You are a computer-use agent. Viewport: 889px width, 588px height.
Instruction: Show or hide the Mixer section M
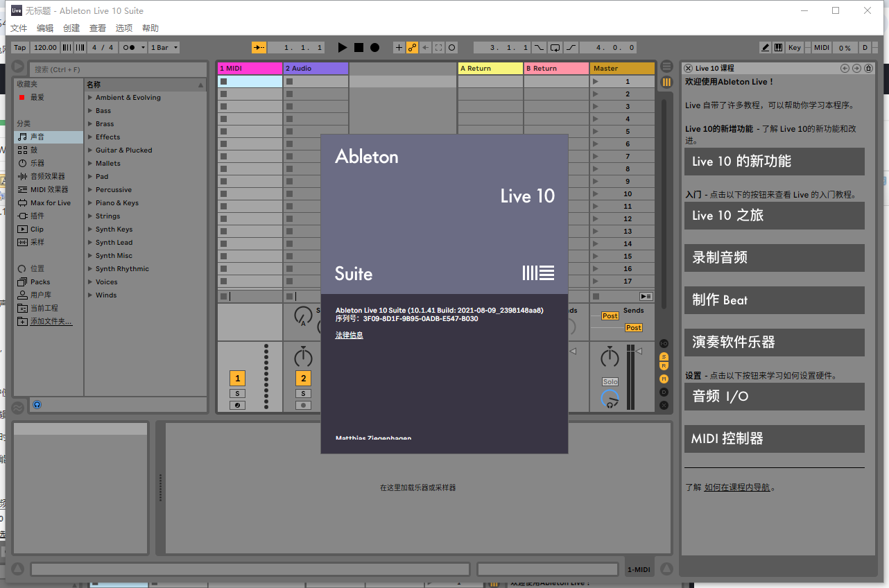pos(664,379)
